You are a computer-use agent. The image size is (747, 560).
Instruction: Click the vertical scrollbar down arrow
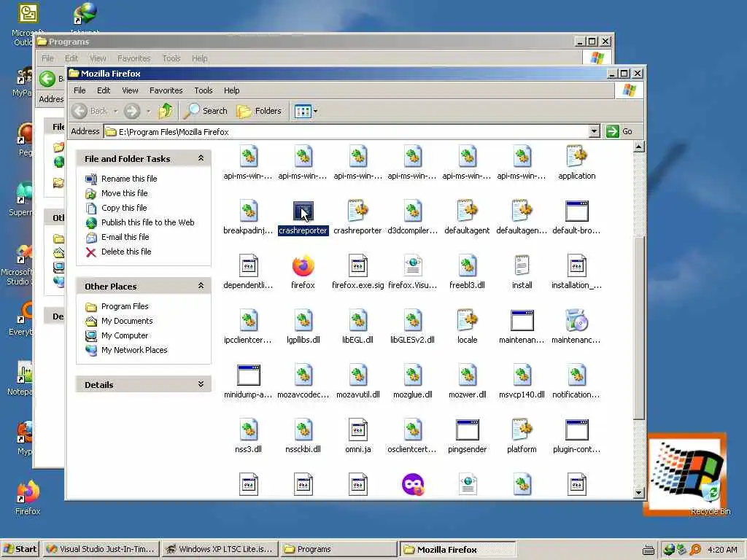[x=639, y=492]
